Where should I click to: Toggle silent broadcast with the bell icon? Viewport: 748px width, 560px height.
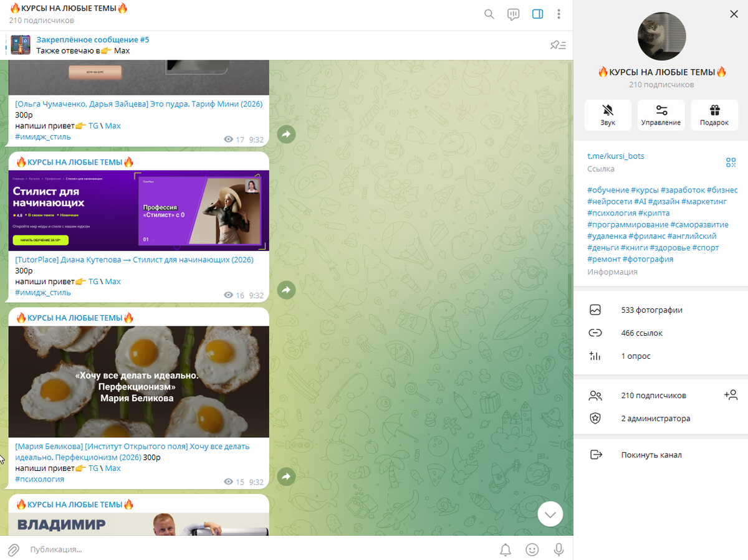[506, 549]
